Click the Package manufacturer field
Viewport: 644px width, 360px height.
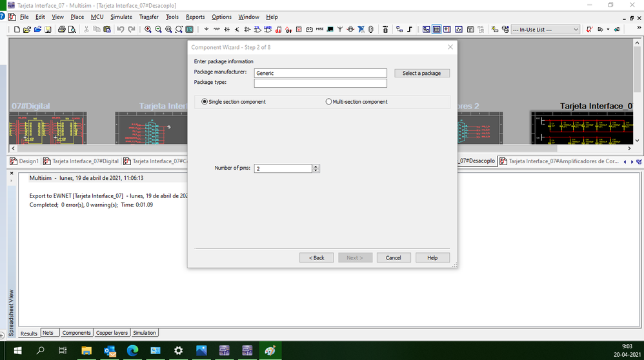click(x=320, y=73)
